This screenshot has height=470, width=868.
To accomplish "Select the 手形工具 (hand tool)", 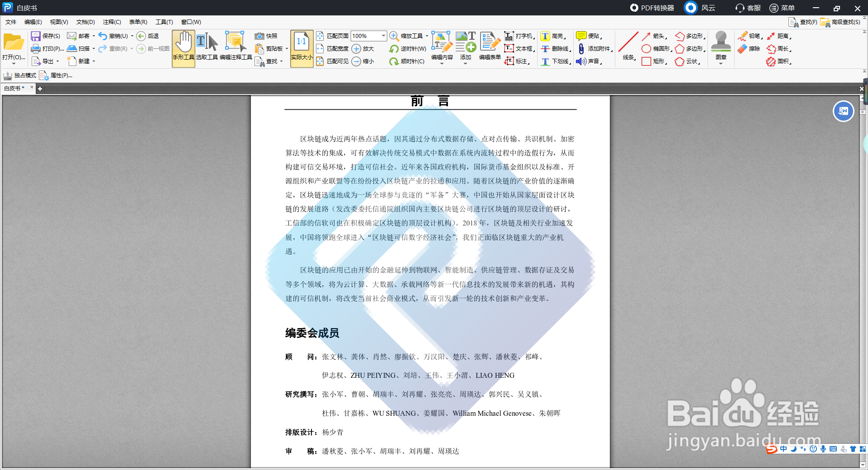I will click(183, 47).
